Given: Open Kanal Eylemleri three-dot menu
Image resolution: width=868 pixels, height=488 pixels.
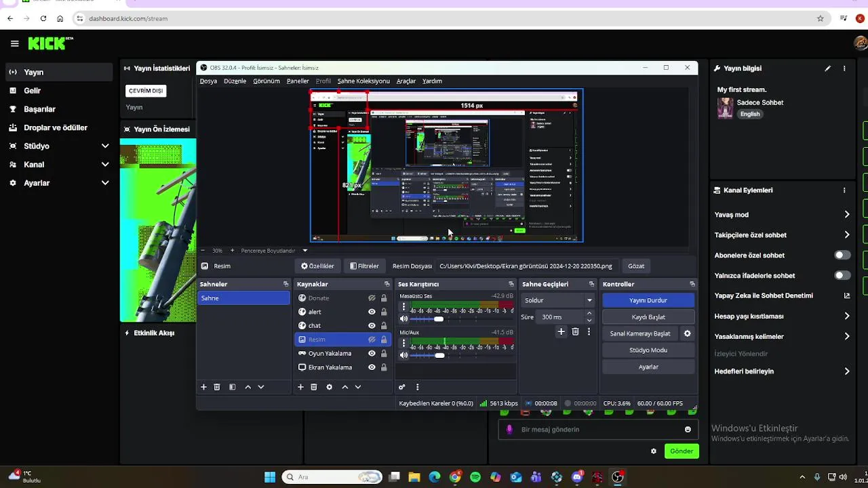Looking at the screenshot, I should pos(844,190).
